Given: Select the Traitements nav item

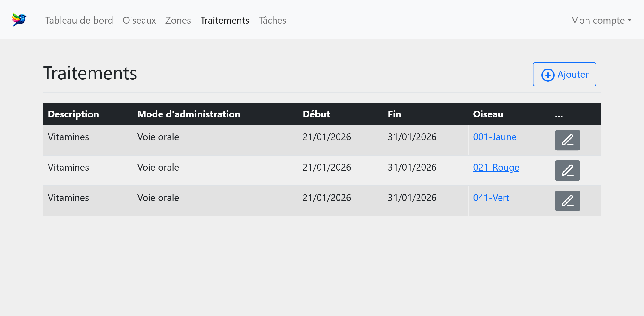Looking at the screenshot, I should [x=225, y=20].
